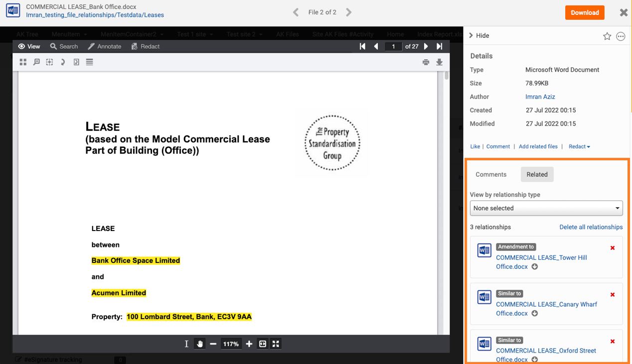The height and width of the screenshot is (364, 632).
Task: Open COMMERCIAL LEASE_Canary Wharf Office.docx link
Action: click(546, 304)
